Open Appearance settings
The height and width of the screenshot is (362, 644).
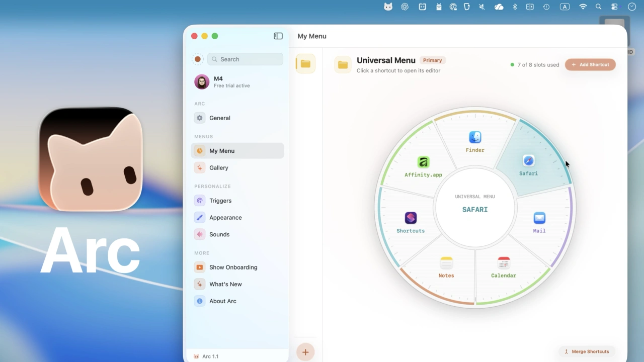[x=237, y=218]
